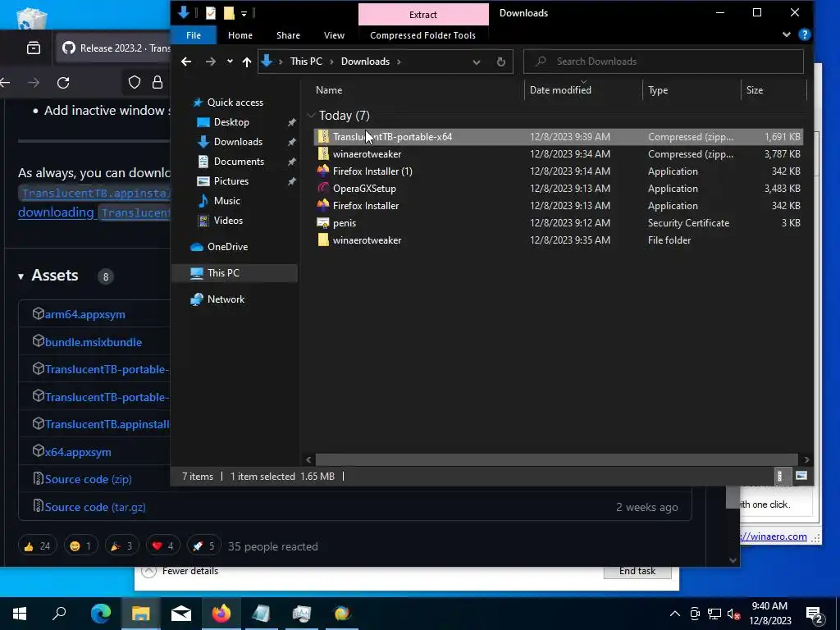Reload the browser page
Image resolution: width=840 pixels, height=630 pixels.
(63, 83)
